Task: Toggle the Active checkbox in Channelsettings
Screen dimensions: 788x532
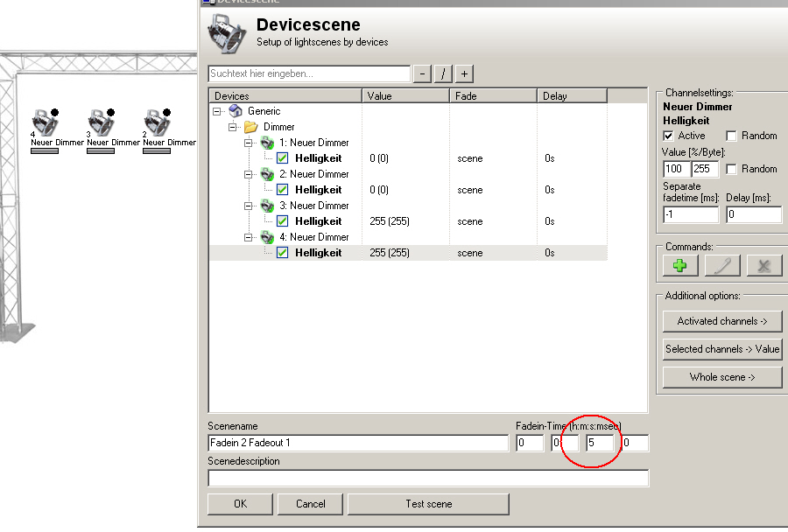Action: click(x=670, y=136)
